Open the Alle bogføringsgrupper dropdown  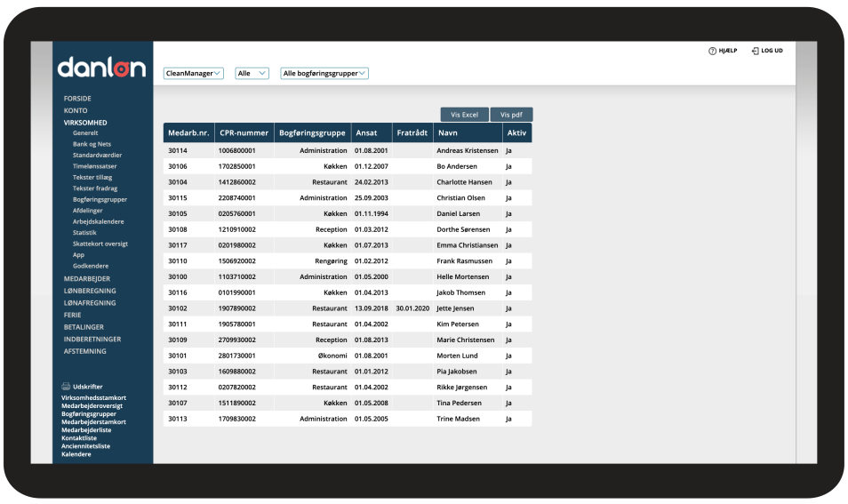point(324,74)
